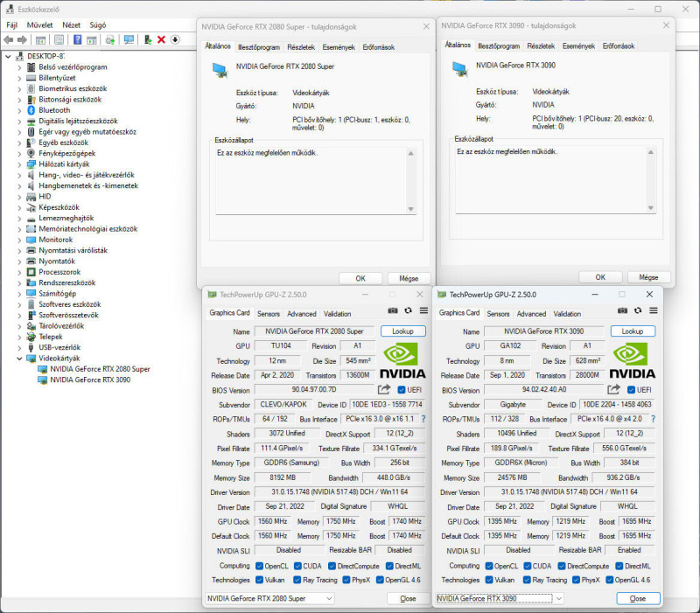Click the display adapter icon in RTX 3090 properties
This screenshot has height=613, width=700.
point(460,69)
